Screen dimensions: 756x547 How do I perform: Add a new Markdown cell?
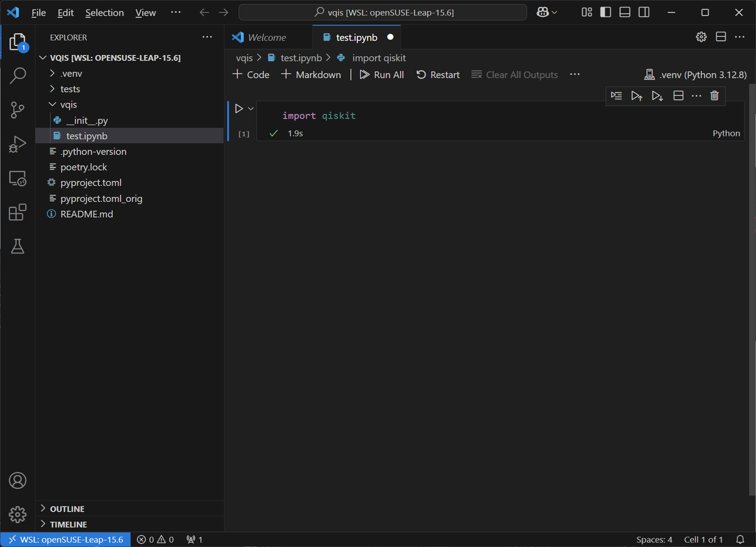311,74
